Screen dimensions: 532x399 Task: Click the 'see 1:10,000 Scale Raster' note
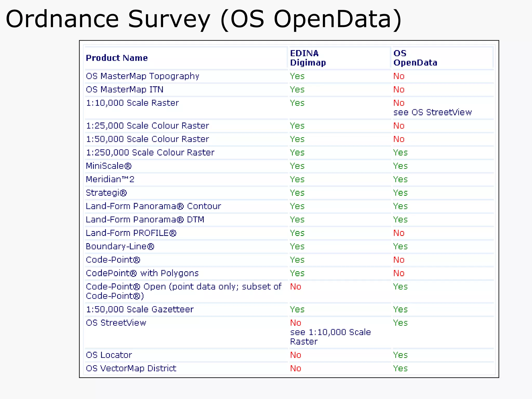330,337
